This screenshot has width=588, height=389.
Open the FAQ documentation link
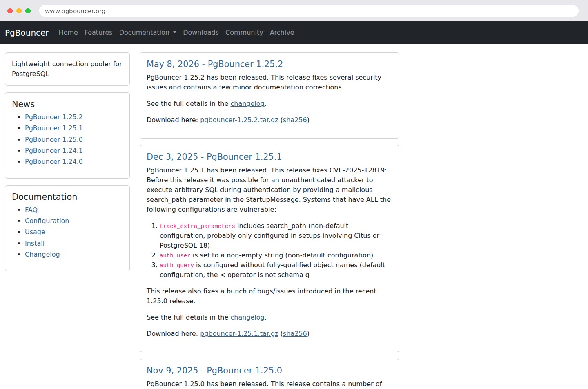(31, 210)
